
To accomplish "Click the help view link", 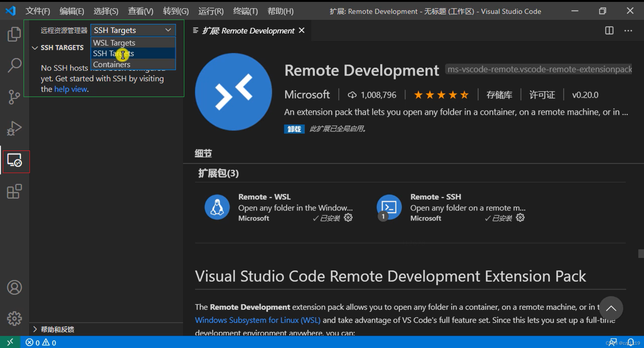I will click(71, 89).
